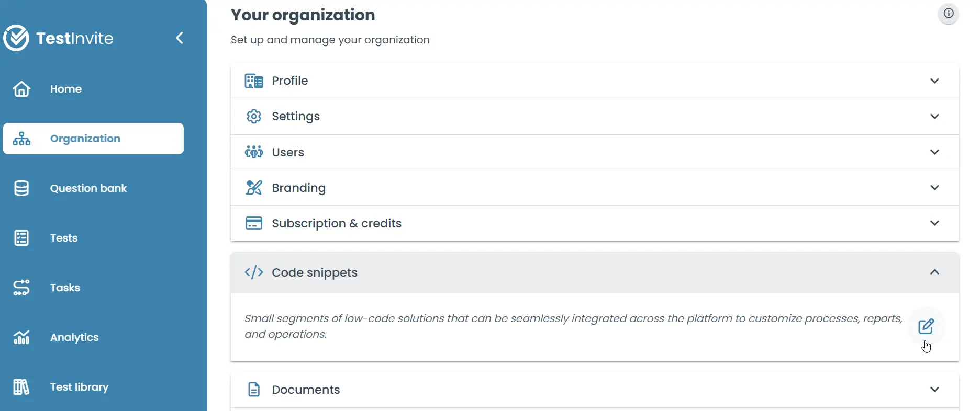
Task: Click the code snippets description text
Action: point(573,326)
